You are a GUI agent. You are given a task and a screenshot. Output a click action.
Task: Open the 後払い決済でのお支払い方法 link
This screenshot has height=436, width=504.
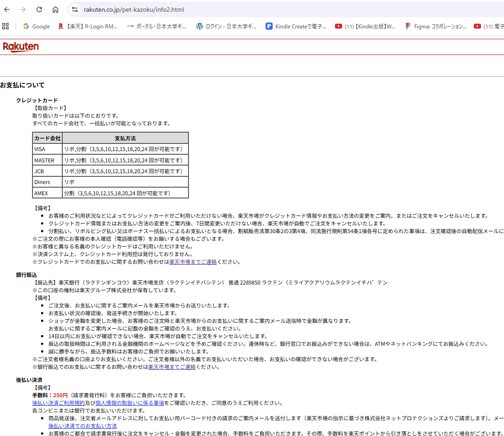pyautogui.click(x=82, y=426)
